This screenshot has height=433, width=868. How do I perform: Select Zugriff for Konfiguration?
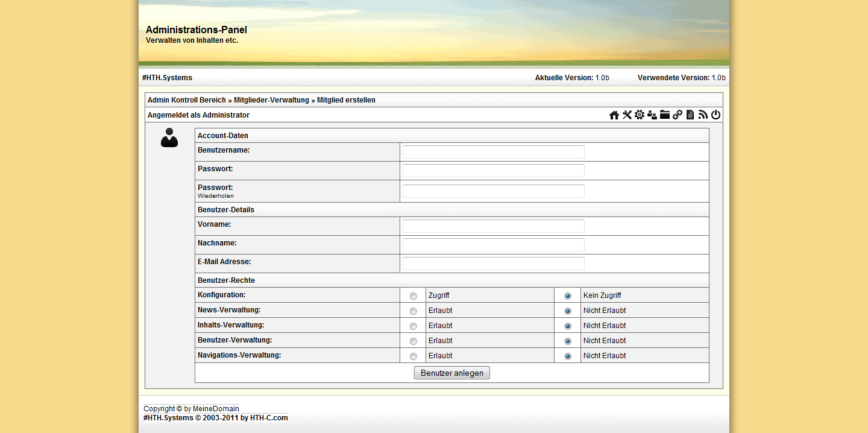click(414, 296)
